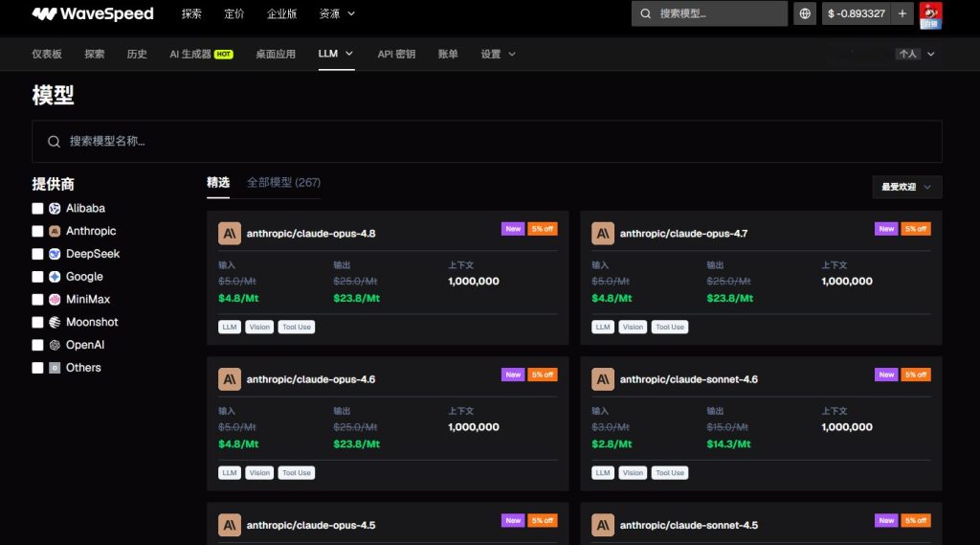980x545 pixels.
Task: Click the claude-opus-4.6 Anthropic card icon
Action: point(230,379)
